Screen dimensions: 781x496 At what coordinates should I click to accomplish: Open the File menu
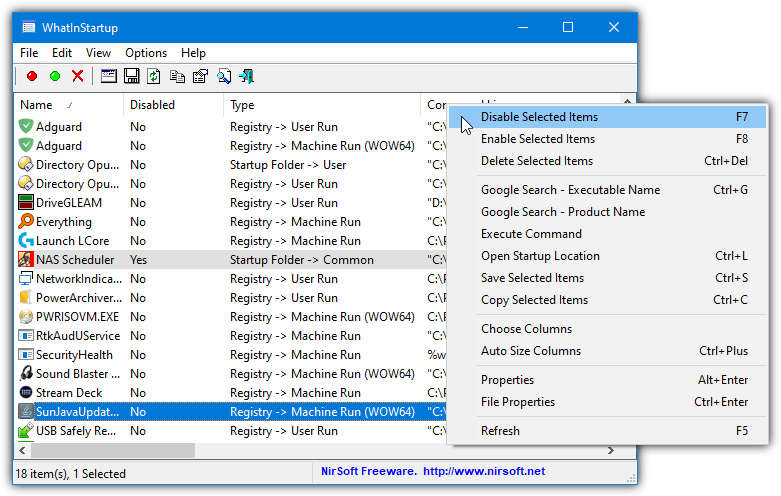[29, 53]
